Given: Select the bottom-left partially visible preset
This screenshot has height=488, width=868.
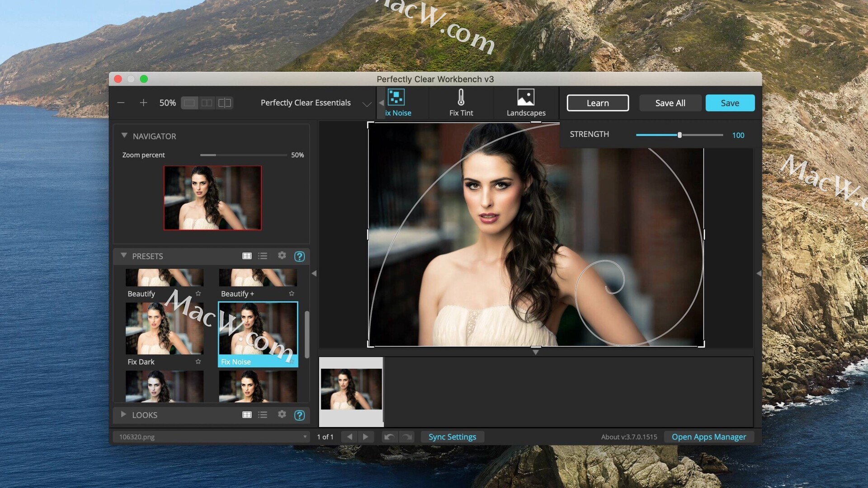Looking at the screenshot, I should tap(165, 386).
